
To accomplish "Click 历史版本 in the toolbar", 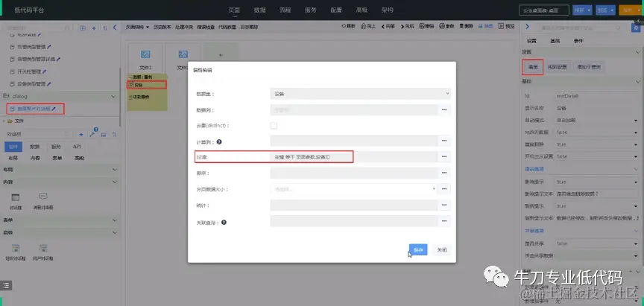I will point(162,27).
